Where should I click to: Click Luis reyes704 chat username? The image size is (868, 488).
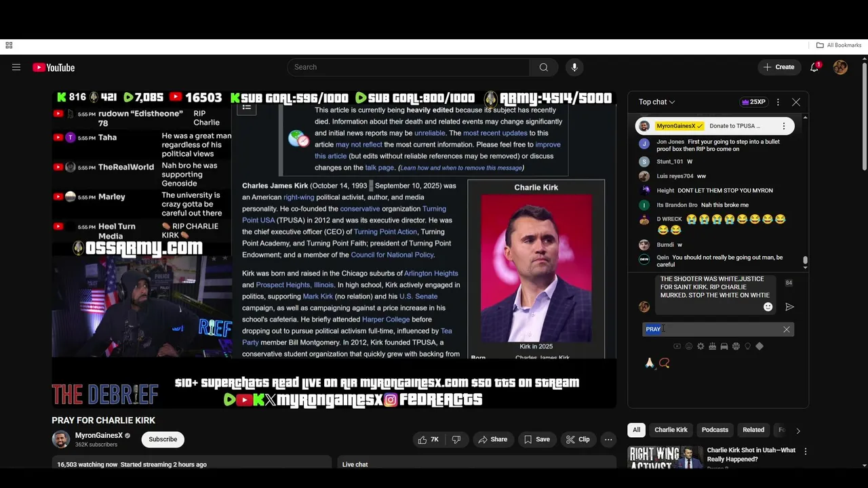[675, 176]
